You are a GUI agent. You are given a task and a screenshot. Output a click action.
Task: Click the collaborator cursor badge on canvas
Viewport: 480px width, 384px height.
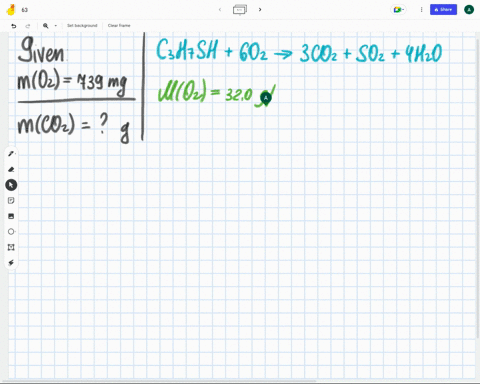(266, 98)
